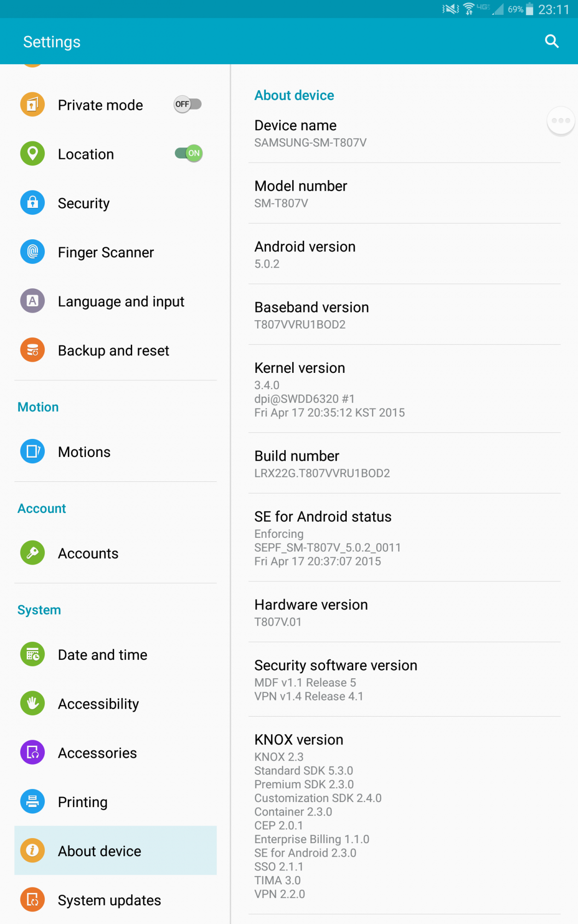Select About device in sidebar

[x=99, y=851]
